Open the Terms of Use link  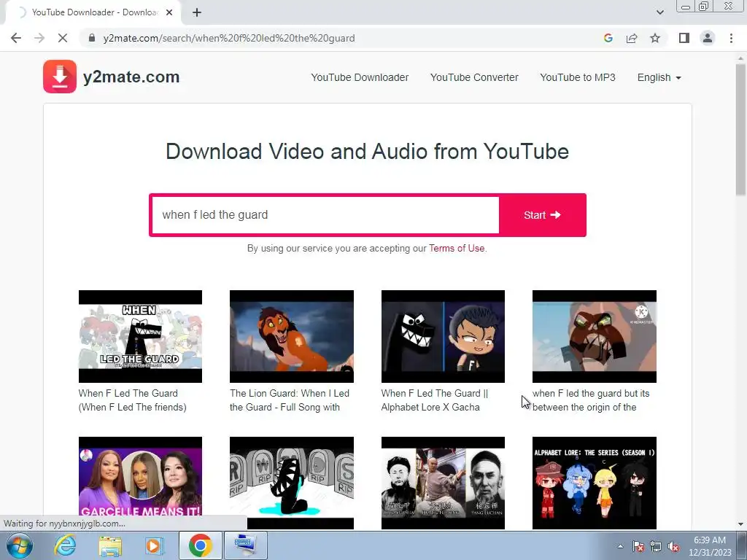(457, 248)
